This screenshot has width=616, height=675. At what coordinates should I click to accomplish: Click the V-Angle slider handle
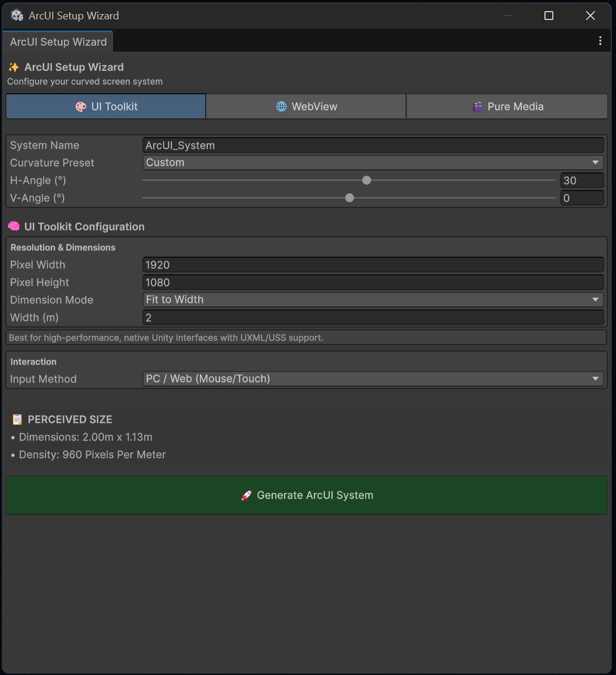click(x=349, y=198)
